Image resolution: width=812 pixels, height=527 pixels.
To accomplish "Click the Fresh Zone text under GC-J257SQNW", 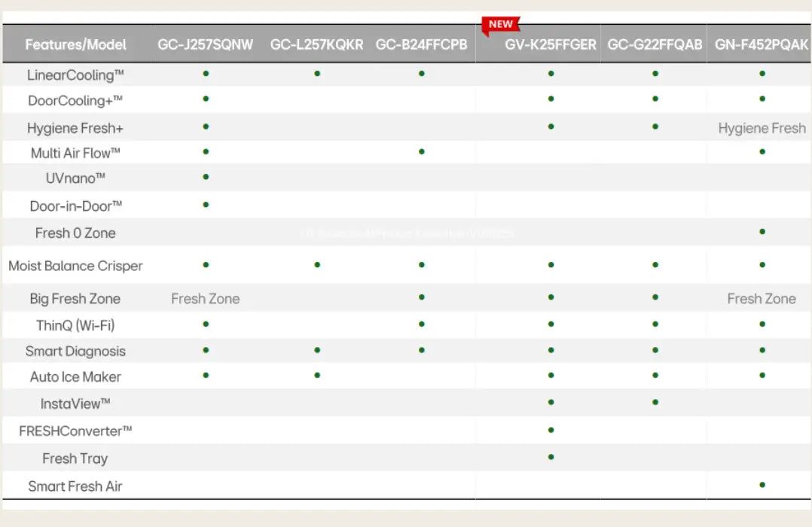I will 205,299.
